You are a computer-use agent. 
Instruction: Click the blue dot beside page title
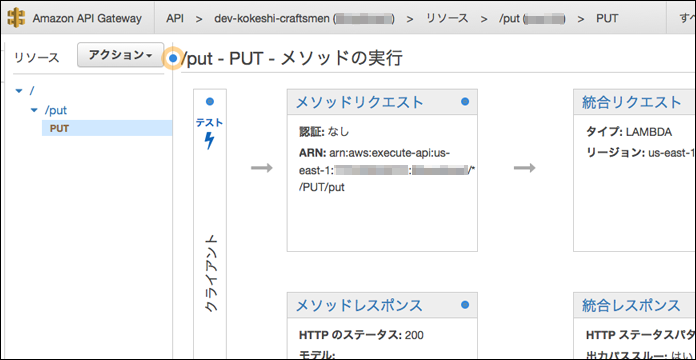(x=174, y=58)
